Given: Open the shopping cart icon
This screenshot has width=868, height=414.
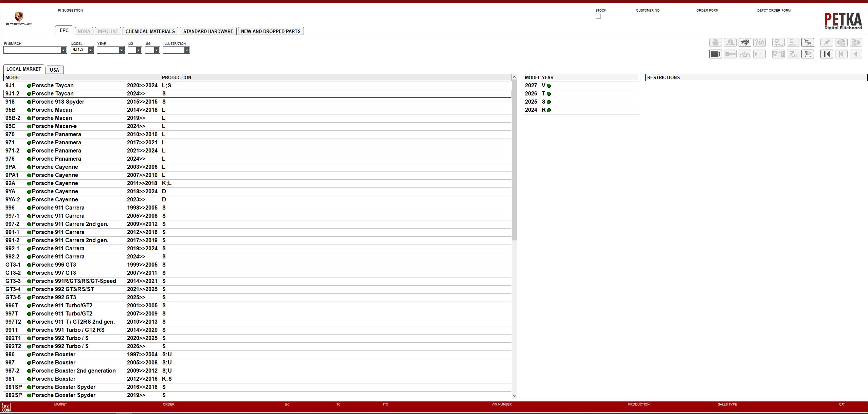Looking at the screenshot, I should (808, 54).
